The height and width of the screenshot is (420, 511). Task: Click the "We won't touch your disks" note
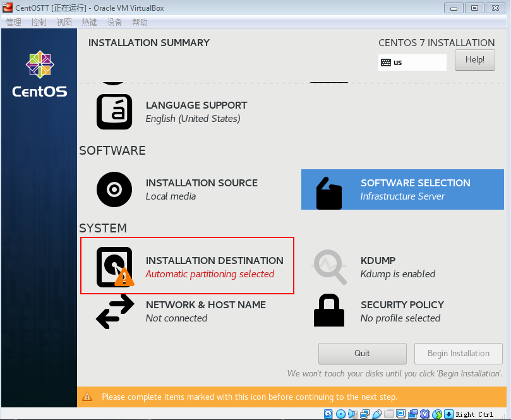click(395, 373)
